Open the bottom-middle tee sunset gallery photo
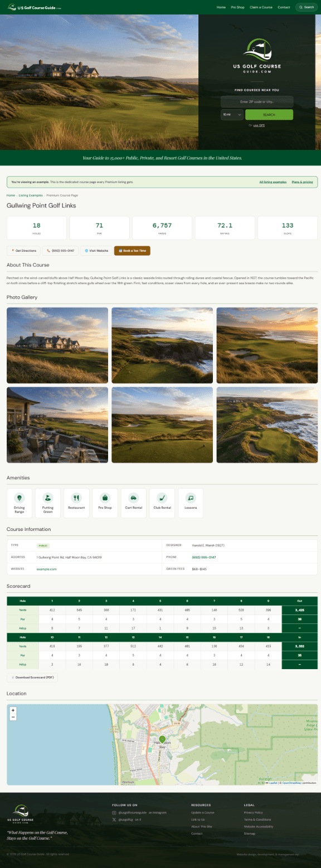321x868 pixels. 162,425
